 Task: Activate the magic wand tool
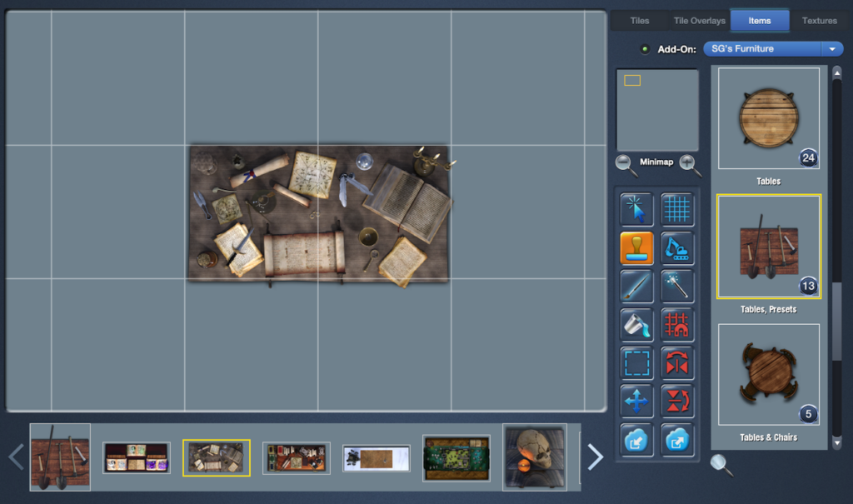[677, 287]
